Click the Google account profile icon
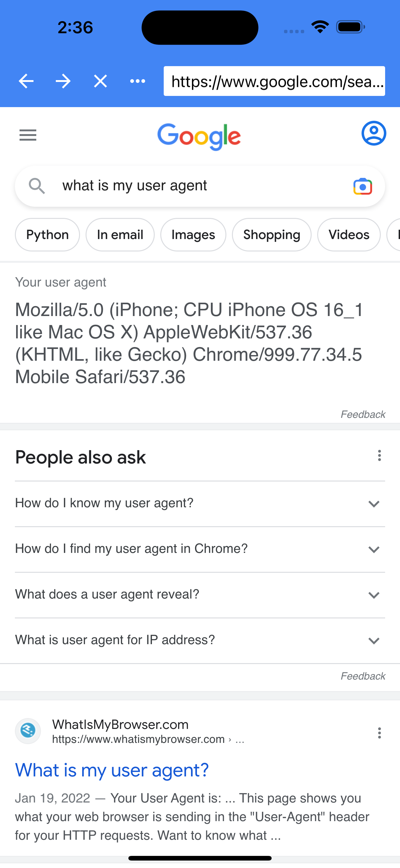The height and width of the screenshot is (868, 400). [373, 133]
